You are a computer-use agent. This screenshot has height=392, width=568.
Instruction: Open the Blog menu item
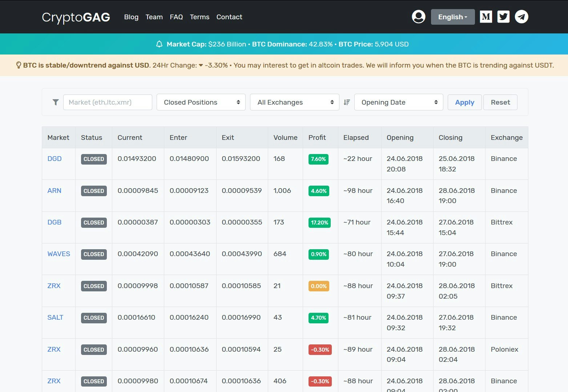[x=131, y=17]
